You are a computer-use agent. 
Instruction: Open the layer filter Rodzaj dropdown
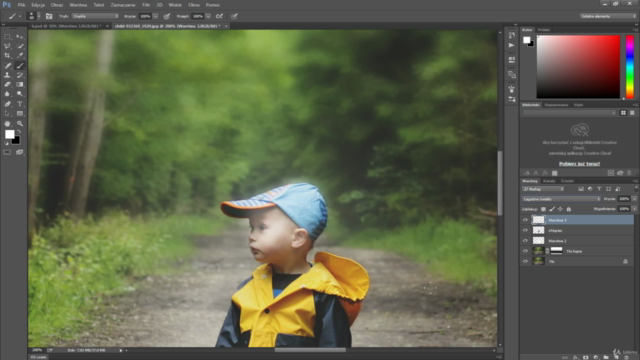[x=543, y=189]
